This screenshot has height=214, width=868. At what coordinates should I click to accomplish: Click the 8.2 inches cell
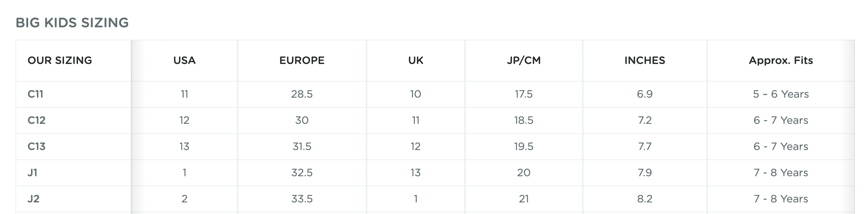[645, 199]
